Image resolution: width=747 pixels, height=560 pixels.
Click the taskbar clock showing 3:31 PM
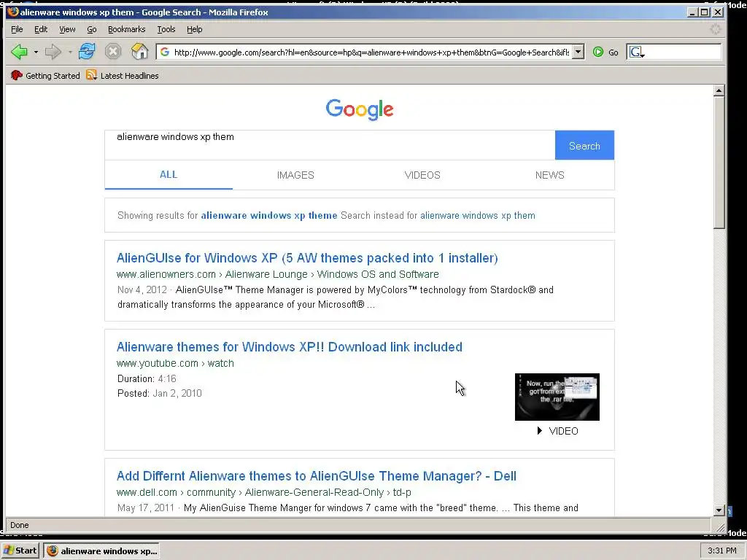tap(721, 551)
